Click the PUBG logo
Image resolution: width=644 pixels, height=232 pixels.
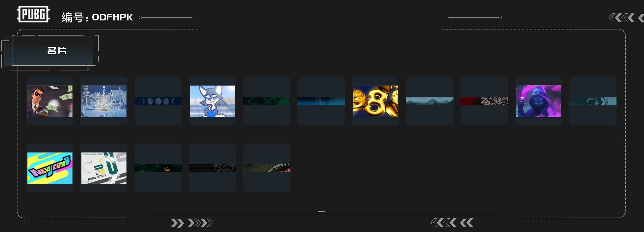tap(34, 14)
